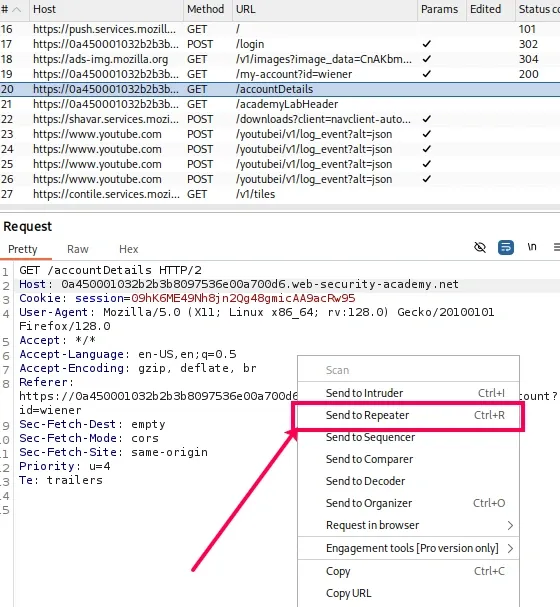Select row 27 /v1/tiles request
The width and height of the screenshot is (560, 607).
tap(280, 194)
